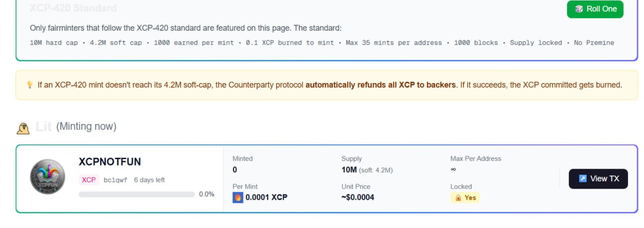The width and height of the screenshot is (644, 228).
Task: Click the lightbulb icon in yellow notice
Action: pos(30,85)
